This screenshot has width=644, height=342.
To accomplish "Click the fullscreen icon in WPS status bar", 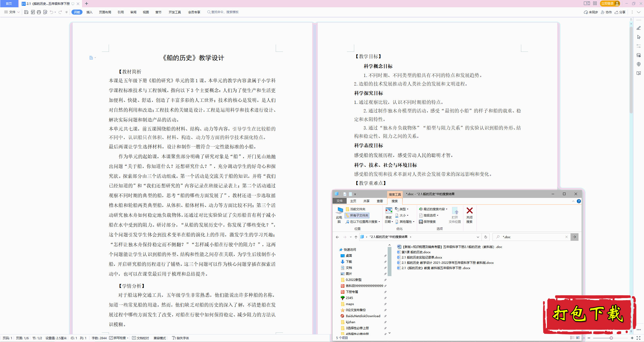I will point(638,338).
